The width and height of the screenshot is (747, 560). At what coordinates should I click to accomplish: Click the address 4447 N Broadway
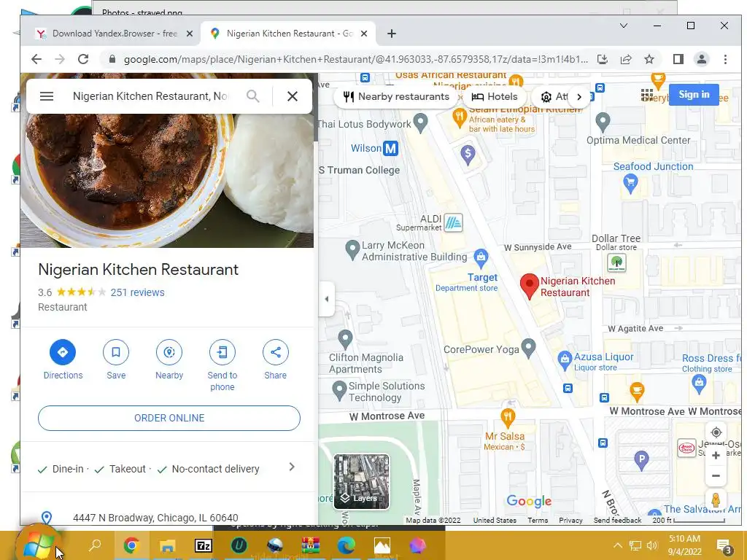tap(155, 518)
